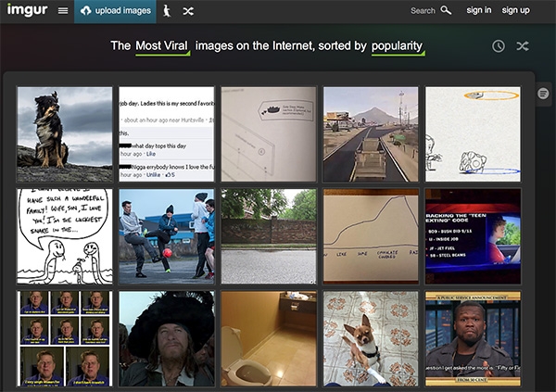
Task: Open the soccer players thumbnail
Action: [167, 236]
